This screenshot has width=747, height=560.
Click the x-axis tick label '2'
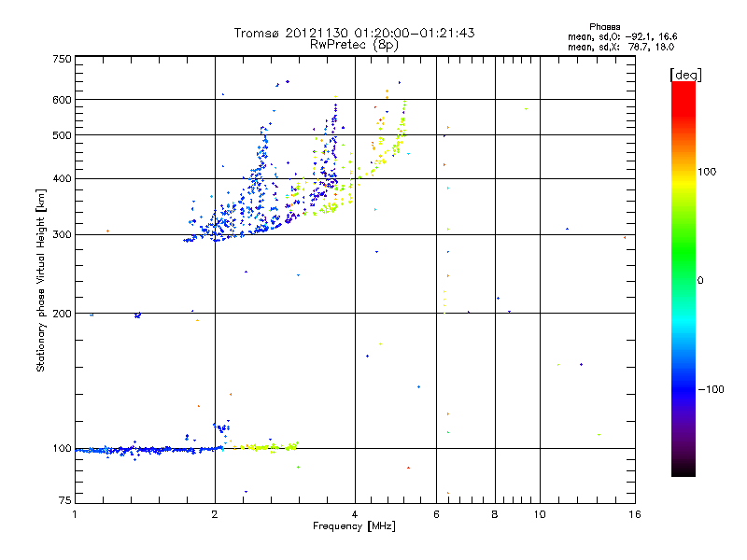215,514
